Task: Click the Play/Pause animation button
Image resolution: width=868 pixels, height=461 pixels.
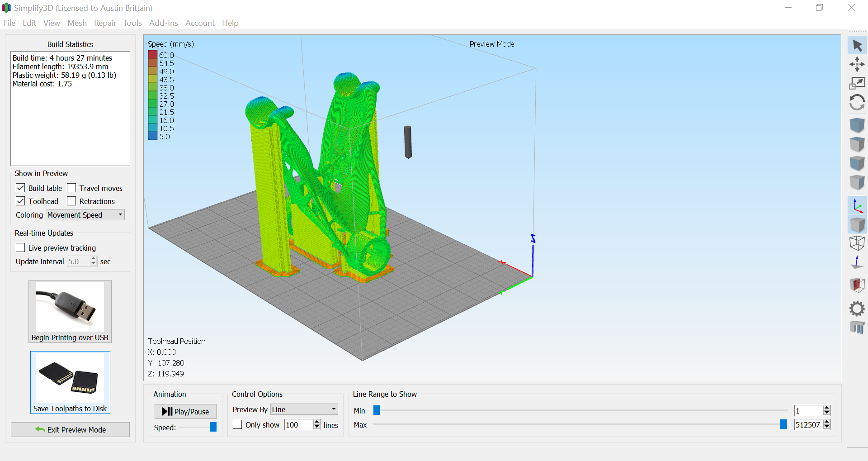Action: click(x=185, y=411)
